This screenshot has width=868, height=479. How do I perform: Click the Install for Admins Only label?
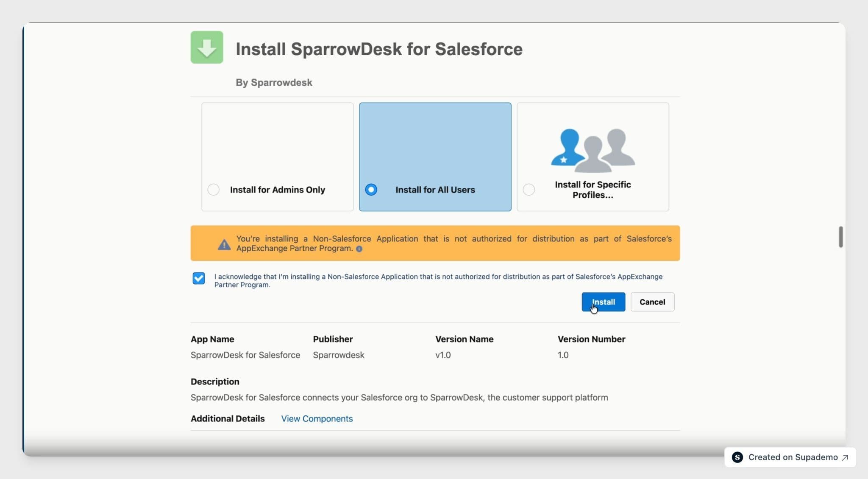point(278,190)
